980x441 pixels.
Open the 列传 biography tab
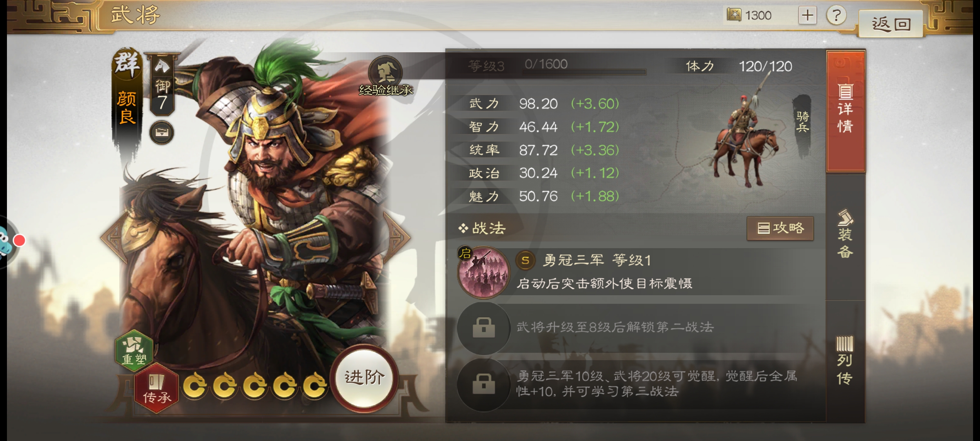[845, 361]
